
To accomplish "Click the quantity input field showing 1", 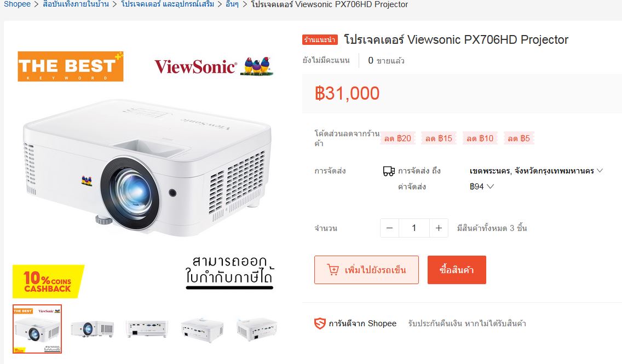I will point(414,228).
